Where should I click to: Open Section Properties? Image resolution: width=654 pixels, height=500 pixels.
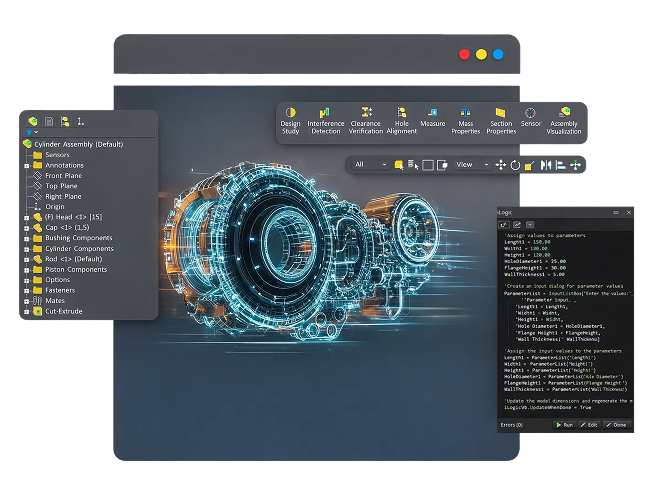(x=501, y=121)
